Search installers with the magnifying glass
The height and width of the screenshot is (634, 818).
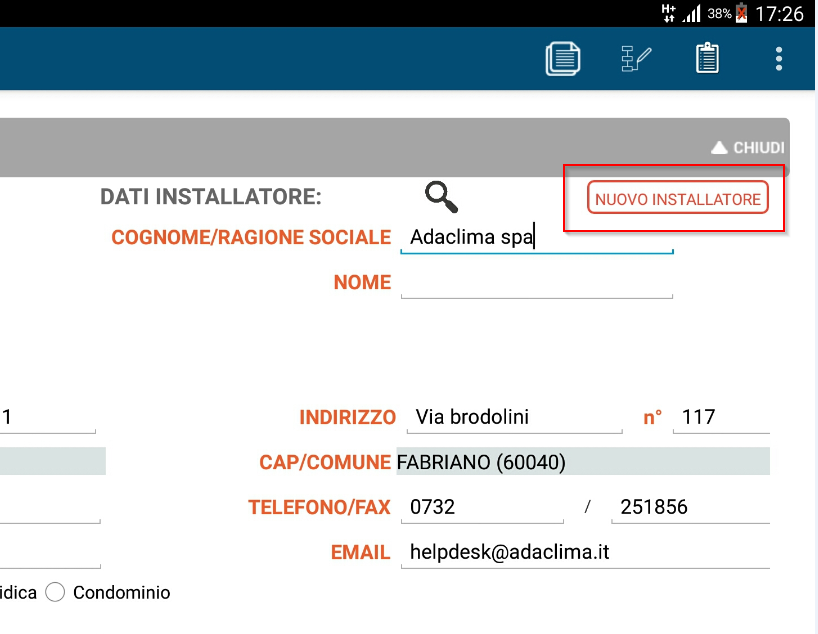[x=441, y=197]
